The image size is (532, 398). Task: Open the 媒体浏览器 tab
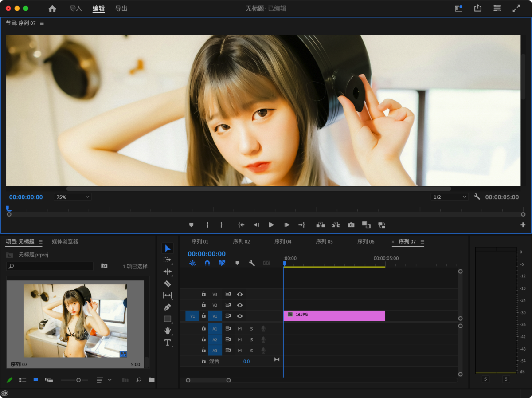(x=65, y=242)
